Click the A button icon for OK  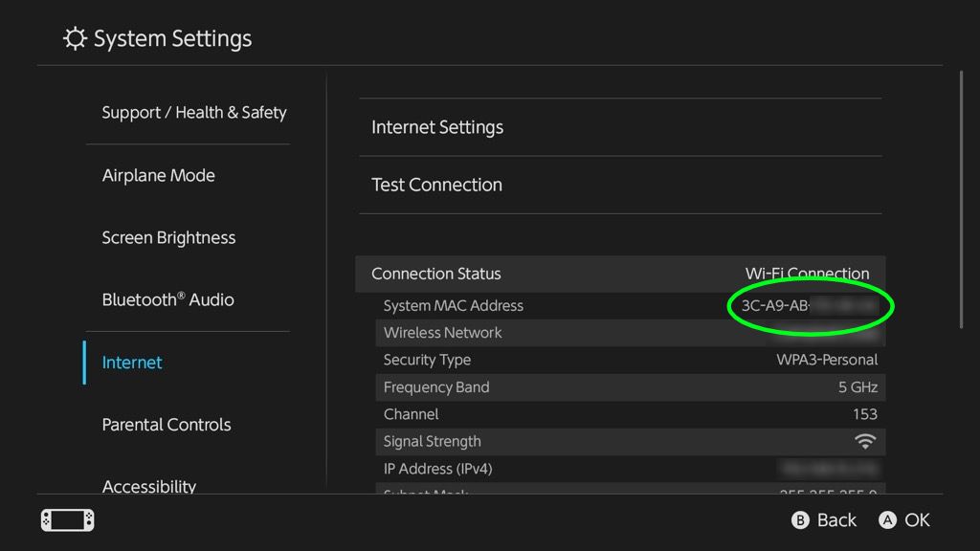[887, 519]
